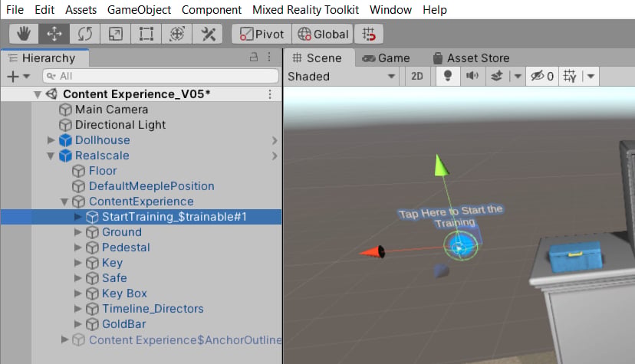Screen dimensions: 635x364
Task: Select the Rect tool
Action: [x=146, y=34]
